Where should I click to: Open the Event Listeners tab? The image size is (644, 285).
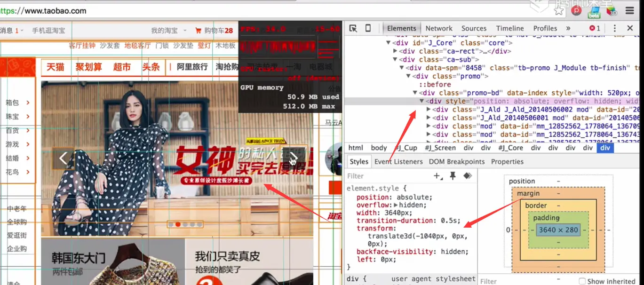398,161
